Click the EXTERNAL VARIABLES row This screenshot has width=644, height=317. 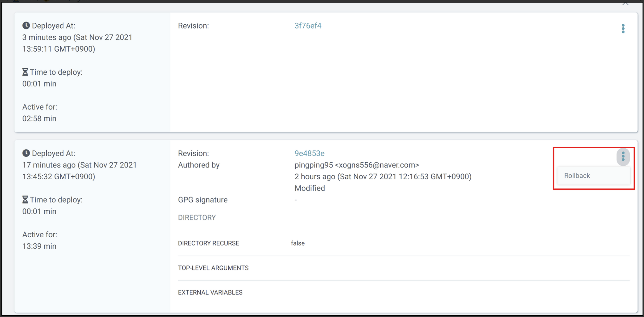210,293
